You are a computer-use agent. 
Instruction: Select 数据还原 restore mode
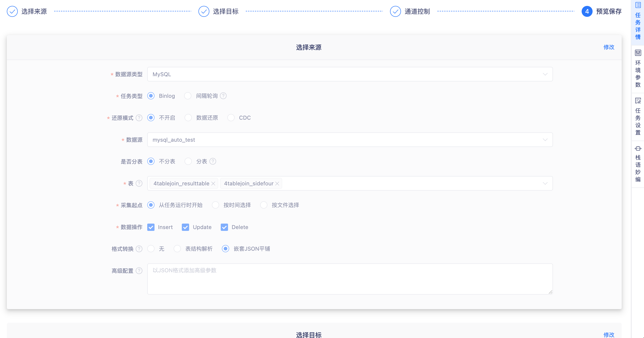pyautogui.click(x=188, y=118)
